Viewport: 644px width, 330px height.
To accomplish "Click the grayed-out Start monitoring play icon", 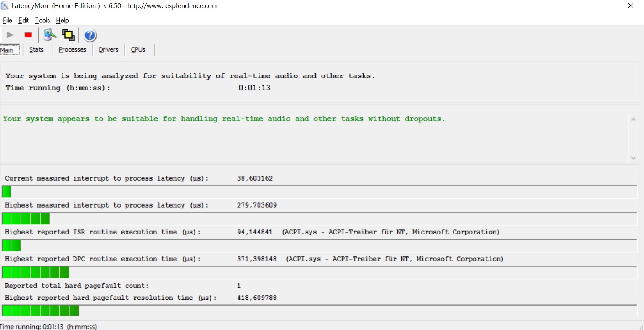I will [10, 35].
